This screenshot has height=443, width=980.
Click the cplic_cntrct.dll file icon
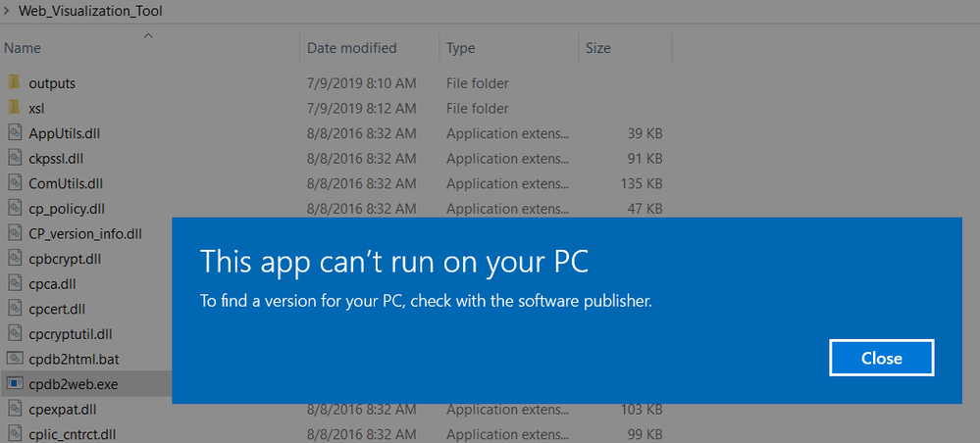tap(14, 433)
